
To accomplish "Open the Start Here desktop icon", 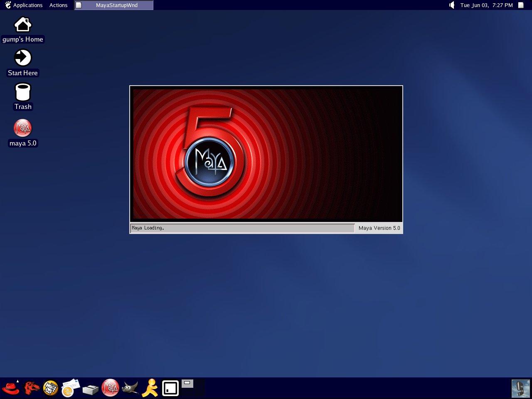I will click(x=23, y=63).
